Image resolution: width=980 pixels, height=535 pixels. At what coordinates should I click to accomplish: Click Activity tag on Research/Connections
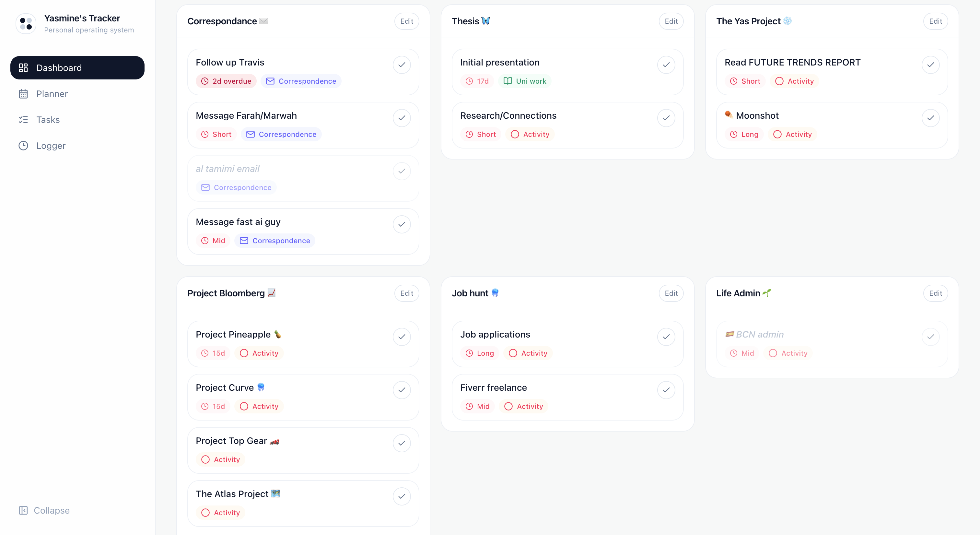click(x=530, y=134)
